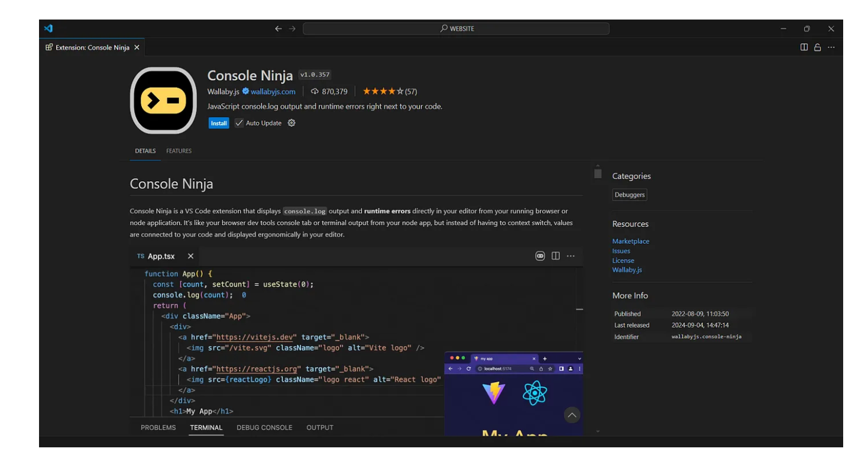Install the Console Ninja extension
The width and height of the screenshot is (868, 471).
(219, 123)
